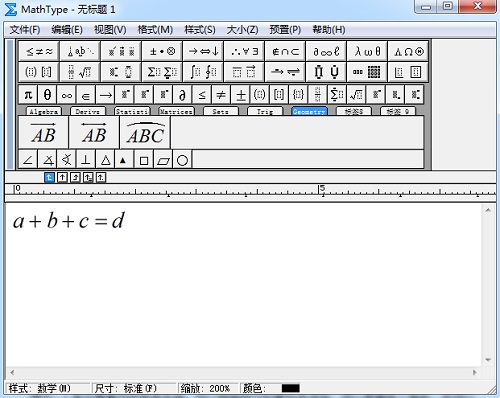
Task: Insert partial derivative symbol from small bar
Action: (x=182, y=95)
